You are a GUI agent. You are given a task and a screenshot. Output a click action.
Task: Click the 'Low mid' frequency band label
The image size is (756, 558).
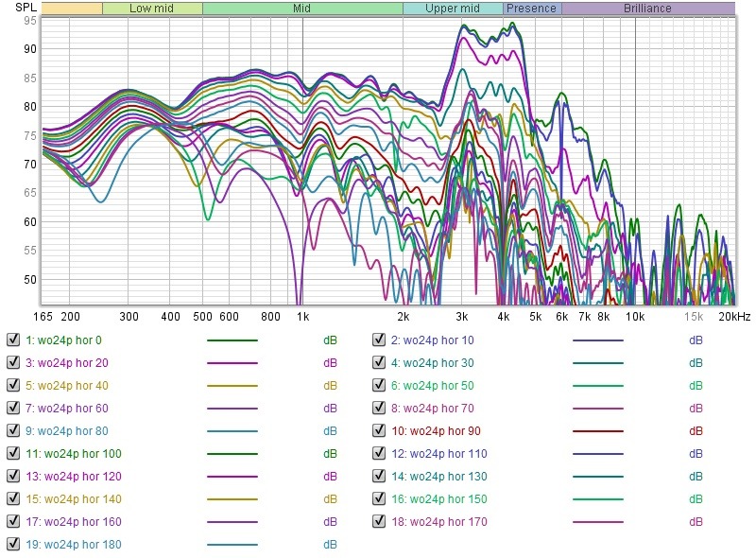pyautogui.click(x=151, y=9)
